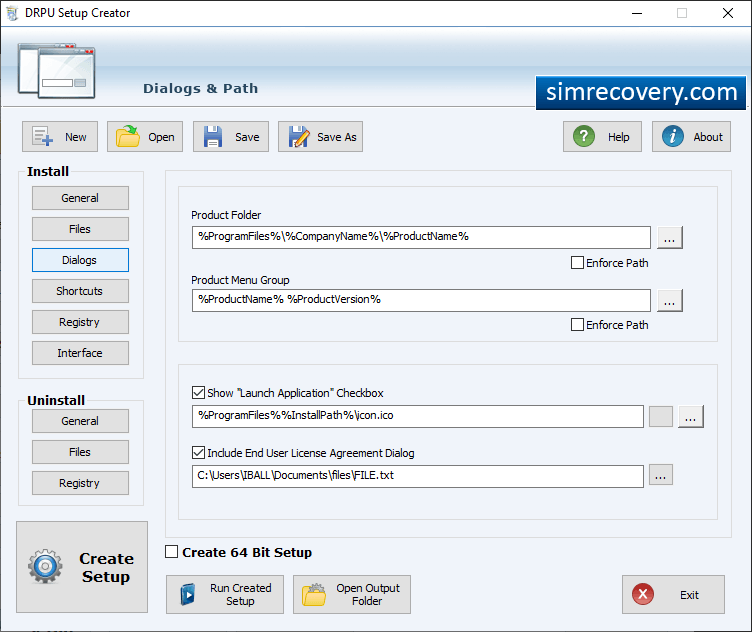Toggle Enforce Path under Product Folder
Screen dimensions: 752x632
[577, 263]
